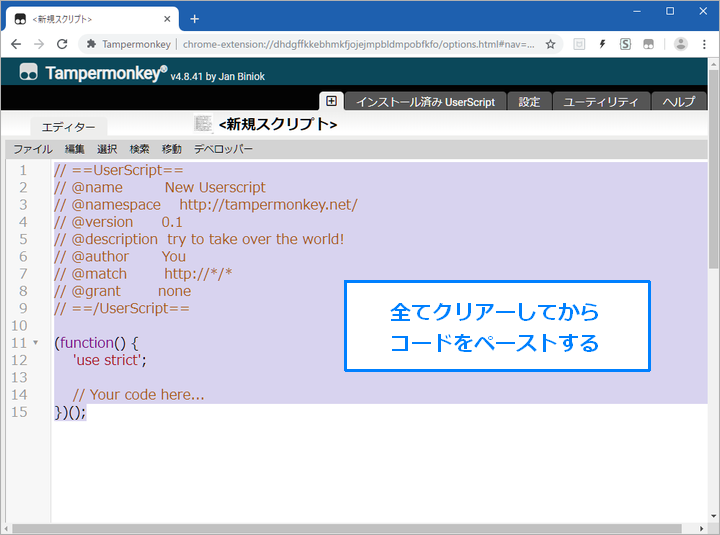Collapse the code fold arrow at line 11

click(36, 343)
